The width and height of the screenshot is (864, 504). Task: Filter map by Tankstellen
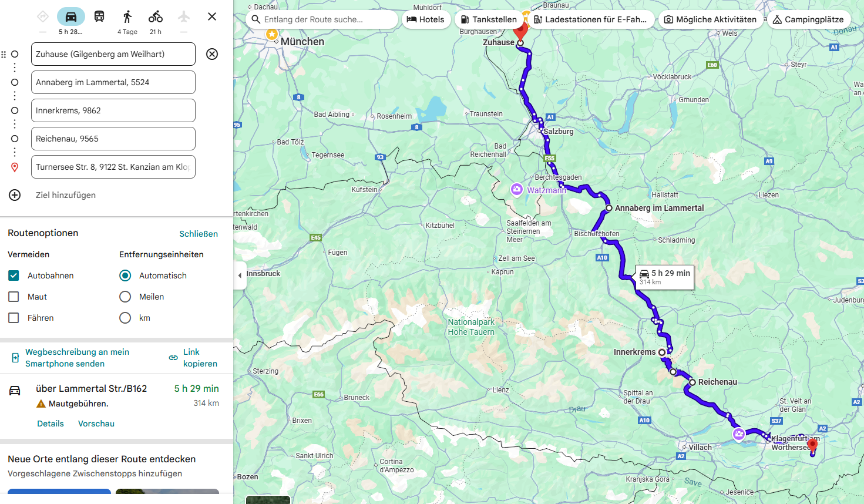point(489,19)
